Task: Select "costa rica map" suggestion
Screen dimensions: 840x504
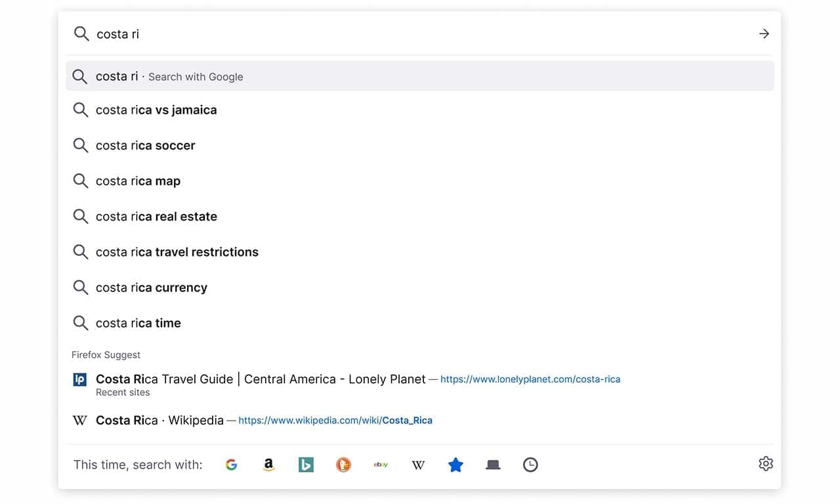Action: (x=138, y=181)
